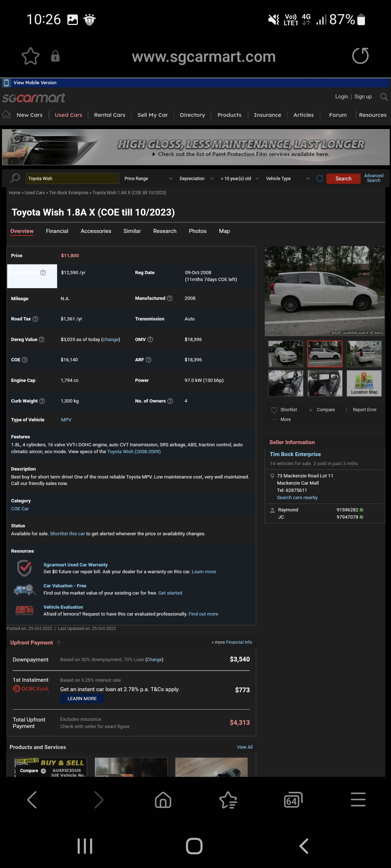The height and width of the screenshot is (868, 391).
Task: Tap the bookmark star in address bar
Action: (x=30, y=56)
